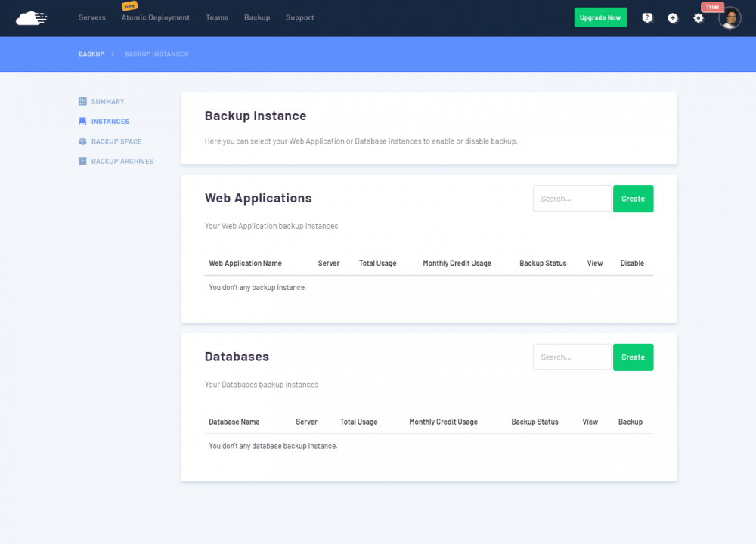Open the Summary grid icon in sidebar
This screenshot has width=756, height=544.
click(x=82, y=101)
